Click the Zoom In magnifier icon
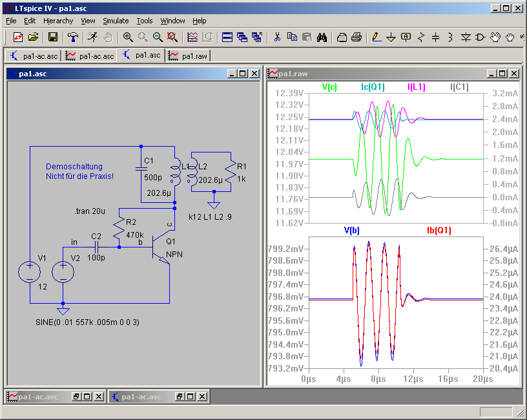 point(128,37)
